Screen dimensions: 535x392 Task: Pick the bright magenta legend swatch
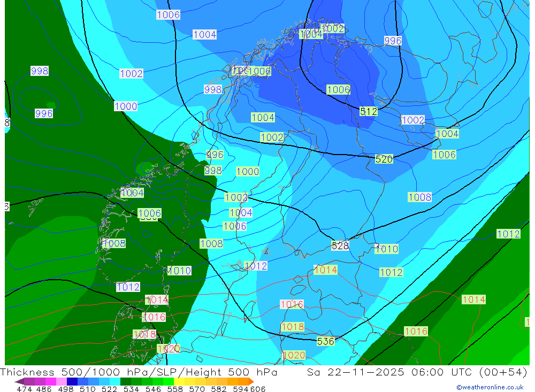50,381
